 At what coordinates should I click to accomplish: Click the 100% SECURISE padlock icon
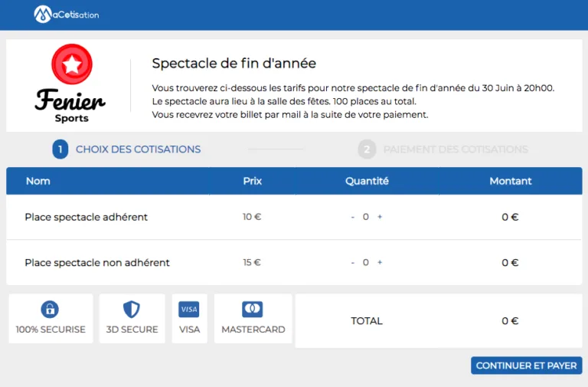coord(50,310)
